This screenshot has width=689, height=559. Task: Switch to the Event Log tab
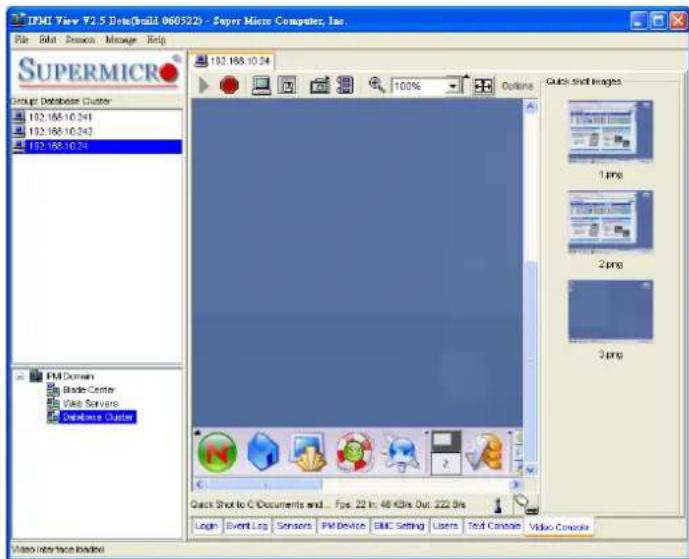point(247,526)
